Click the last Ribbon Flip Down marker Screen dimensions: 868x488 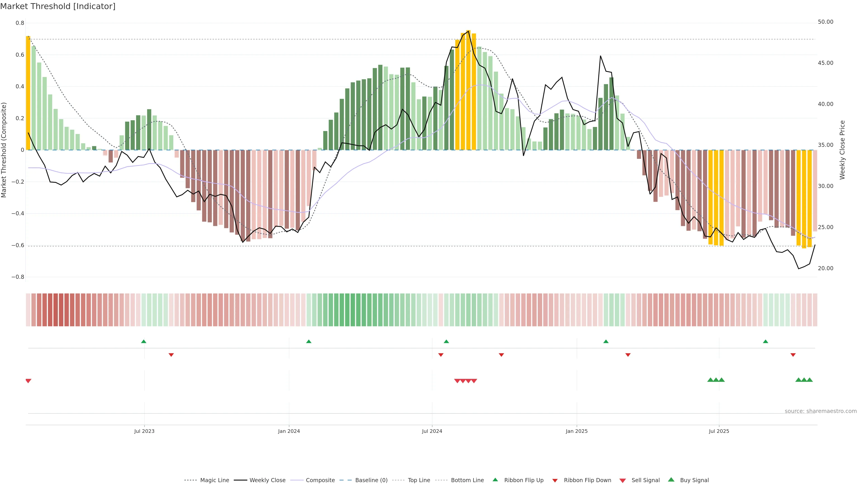tap(793, 355)
